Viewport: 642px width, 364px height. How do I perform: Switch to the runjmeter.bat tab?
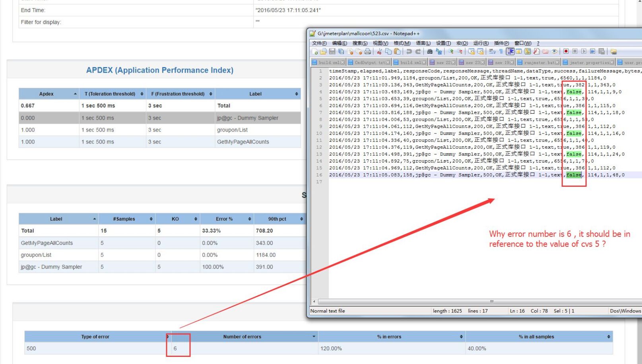click(539, 62)
